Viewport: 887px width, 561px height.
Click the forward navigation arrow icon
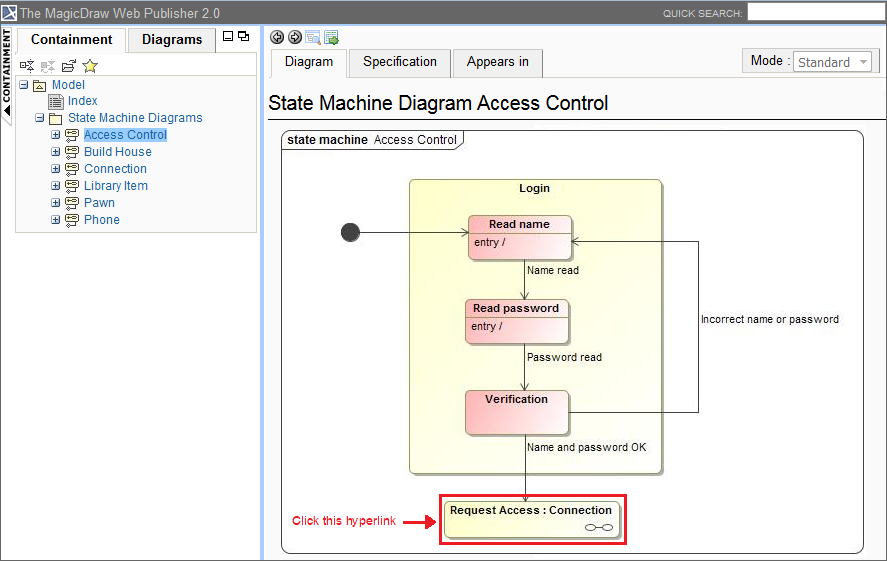pos(295,37)
